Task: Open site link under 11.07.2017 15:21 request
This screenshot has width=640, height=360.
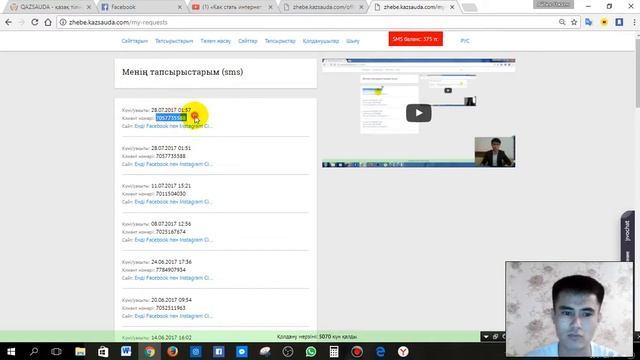Action: click(x=173, y=202)
